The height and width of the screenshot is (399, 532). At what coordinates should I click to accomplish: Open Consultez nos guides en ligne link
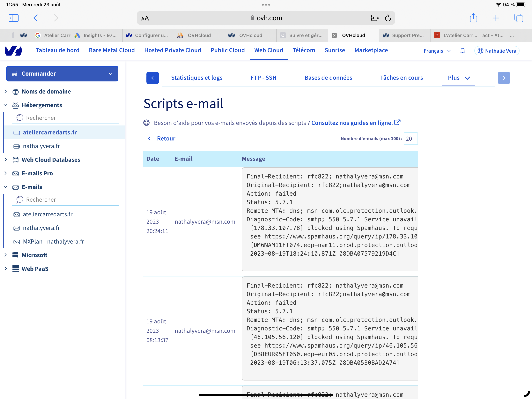[352, 123]
